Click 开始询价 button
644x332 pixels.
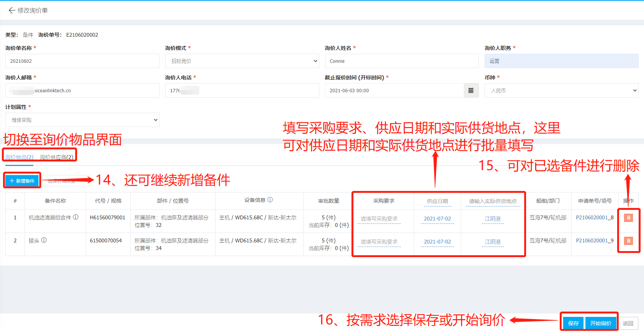pos(601,323)
